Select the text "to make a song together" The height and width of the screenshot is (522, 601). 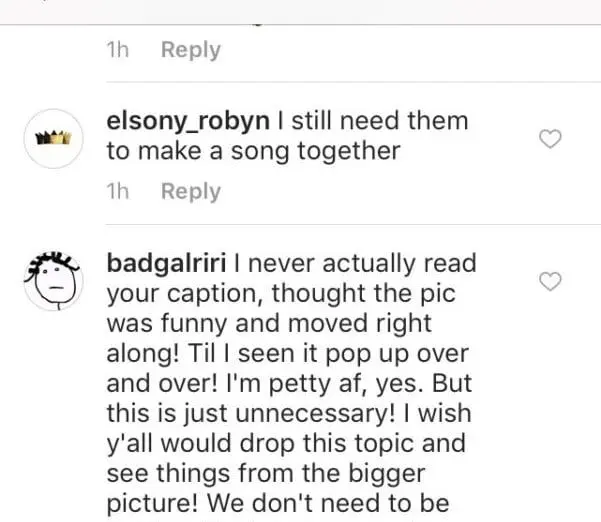point(252,151)
